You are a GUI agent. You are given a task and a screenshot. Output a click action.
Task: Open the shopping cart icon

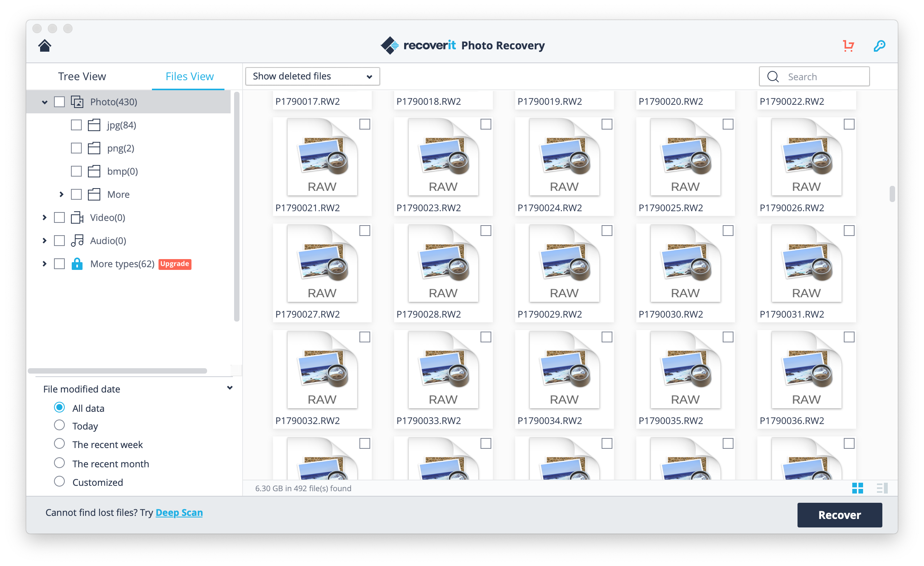(848, 46)
